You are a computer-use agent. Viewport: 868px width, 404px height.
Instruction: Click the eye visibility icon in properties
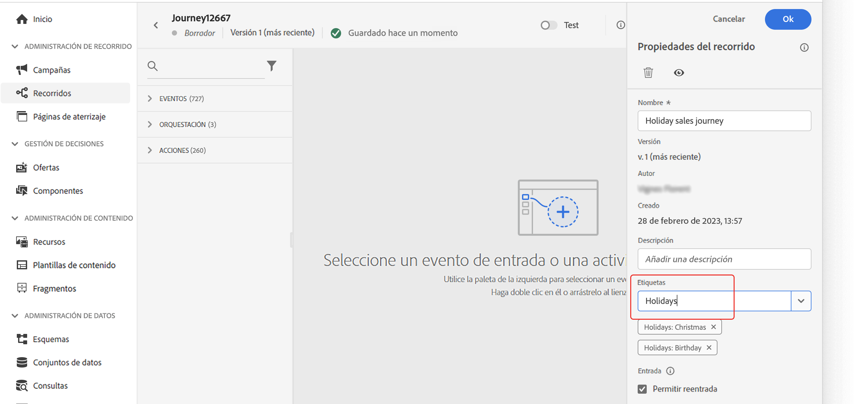pos(679,72)
